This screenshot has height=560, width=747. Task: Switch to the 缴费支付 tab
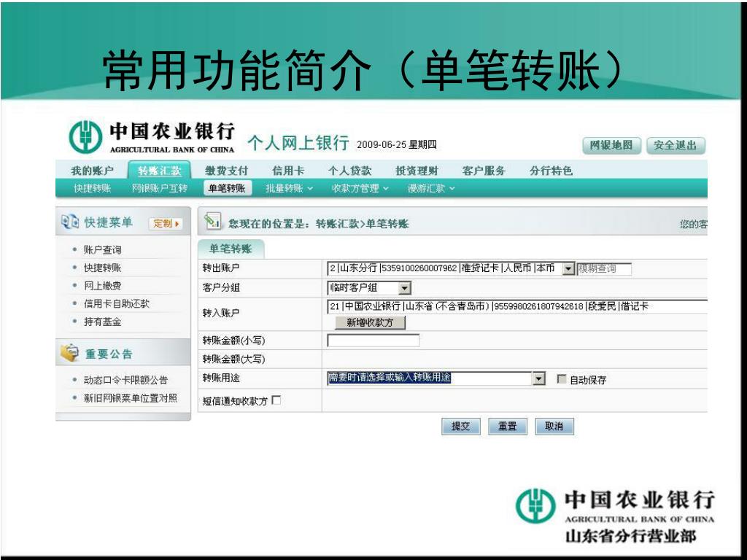[x=226, y=171]
